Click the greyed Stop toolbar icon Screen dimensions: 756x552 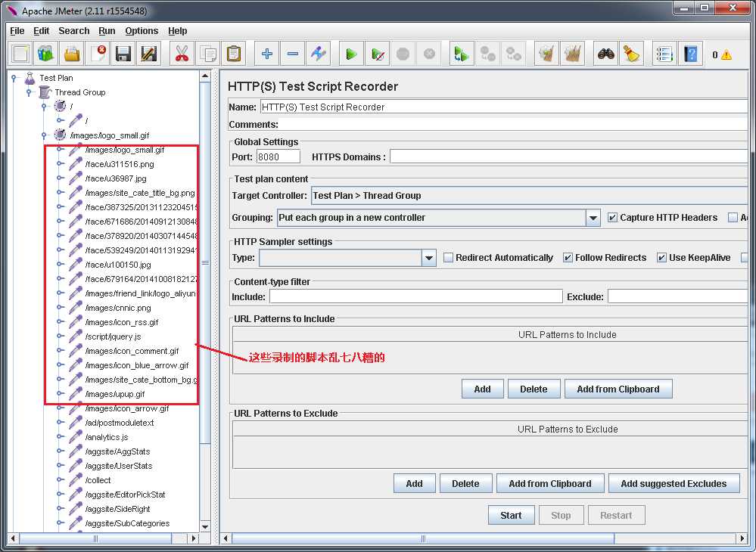click(403, 54)
